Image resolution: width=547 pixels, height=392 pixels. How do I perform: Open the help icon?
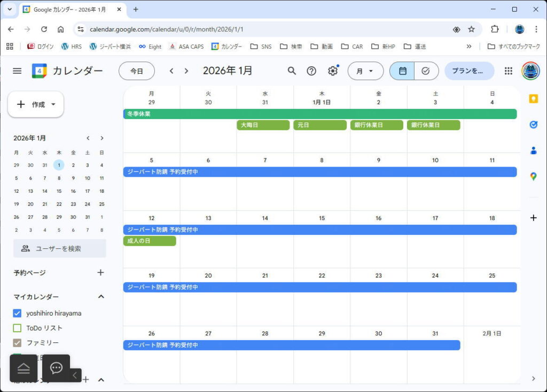tap(311, 70)
